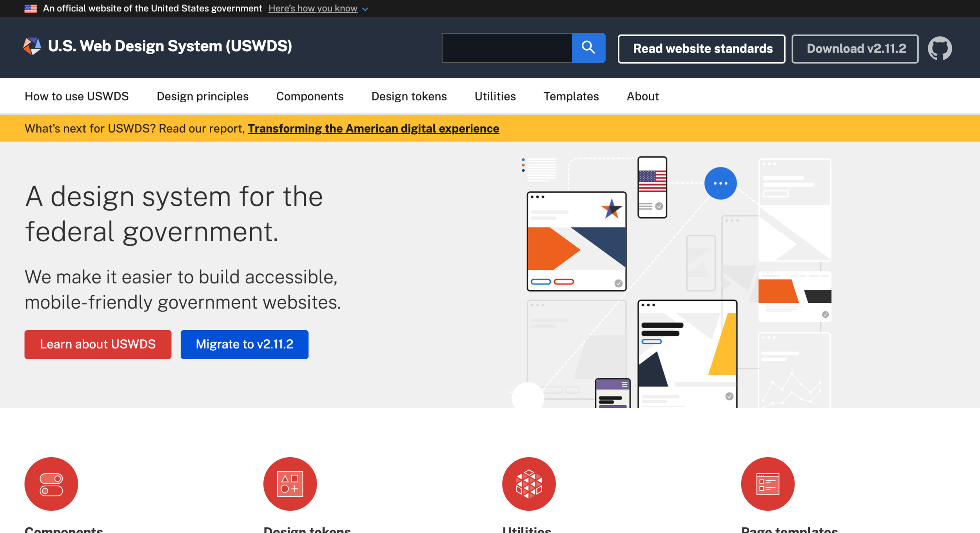Click the search magnifying glass button

[588, 48]
